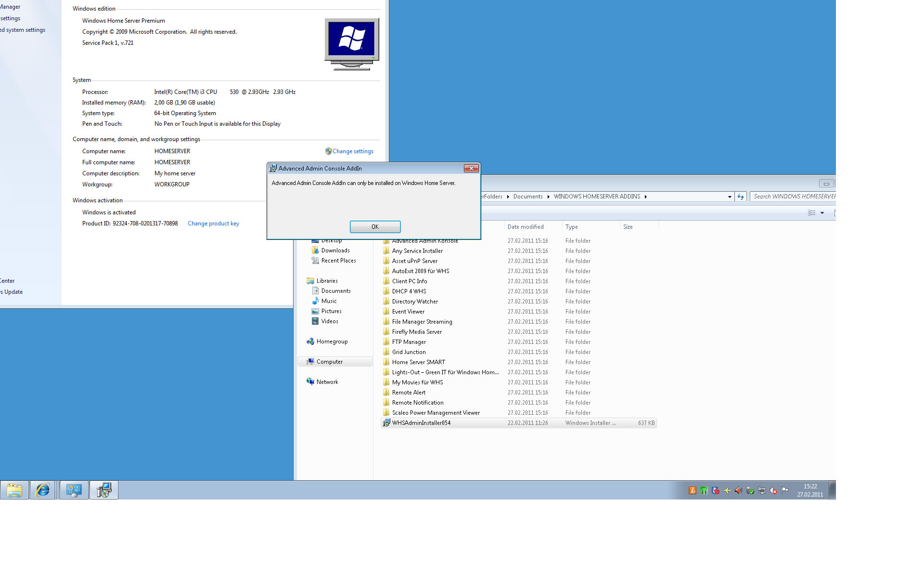Click the Change product key link

[213, 223]
